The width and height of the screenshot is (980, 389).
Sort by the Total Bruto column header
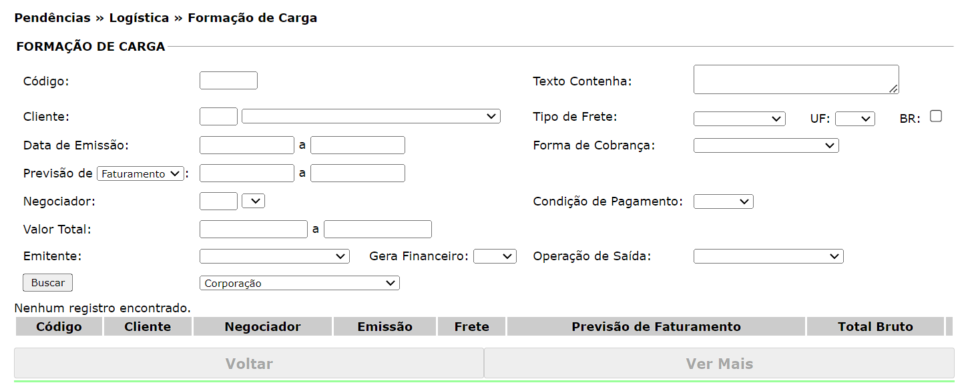[875, 327]
